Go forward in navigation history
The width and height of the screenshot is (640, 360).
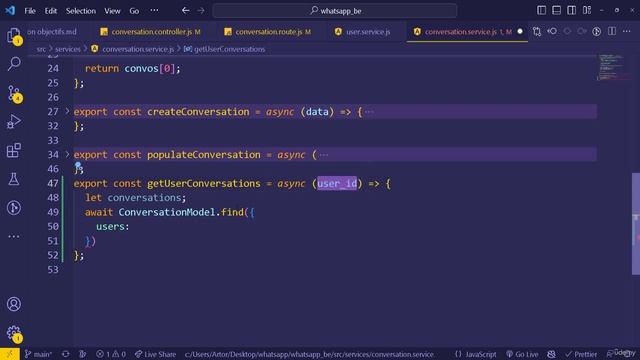[x=201, y=11]
